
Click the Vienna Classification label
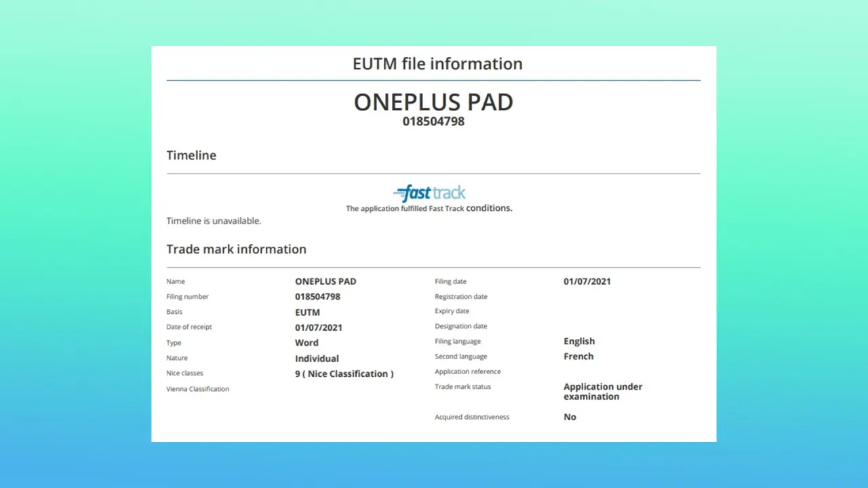pyautogui.click(x=197, y=389)
